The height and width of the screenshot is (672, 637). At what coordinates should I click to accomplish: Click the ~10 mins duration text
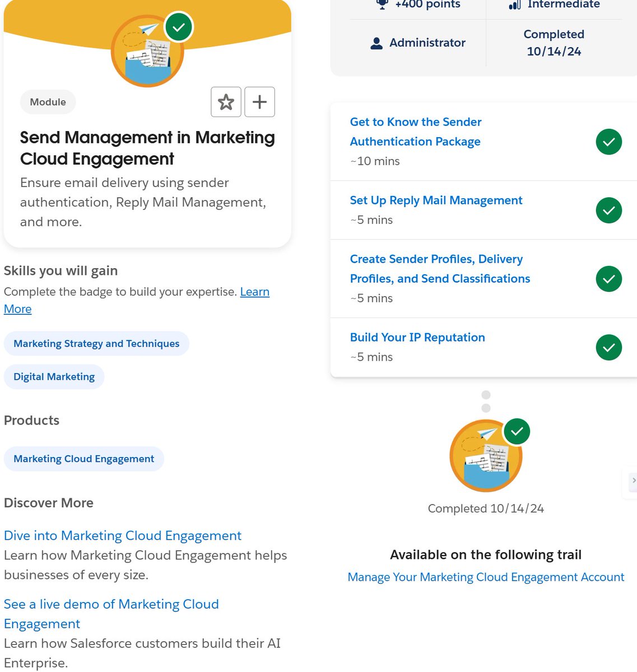pyautogui.click(x=375, y=161)
